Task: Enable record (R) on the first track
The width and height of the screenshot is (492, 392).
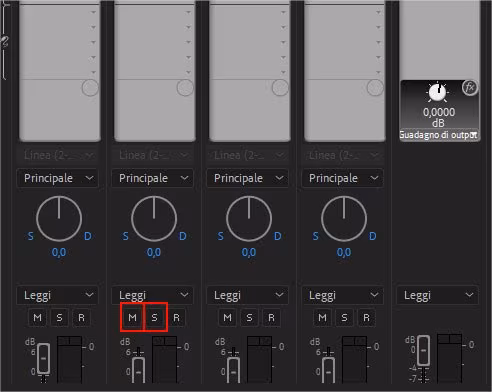Action: [81, 317]
